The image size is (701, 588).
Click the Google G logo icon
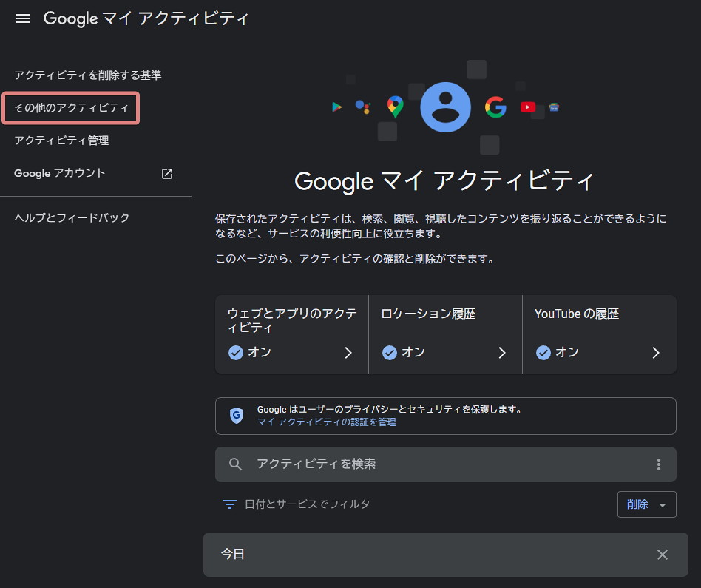pyautogui.click(x=495, y=107)
